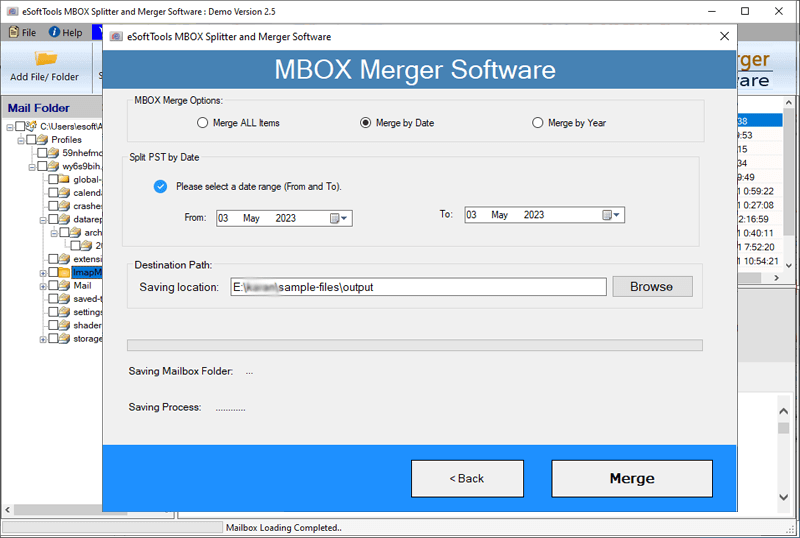Go back with the < Back button
This screenshot has width=800, height=538.
coord(467,478)
